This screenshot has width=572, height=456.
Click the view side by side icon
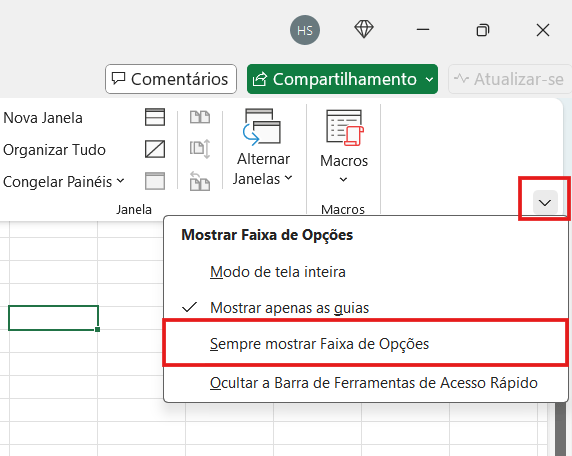(x=200, y=117)
